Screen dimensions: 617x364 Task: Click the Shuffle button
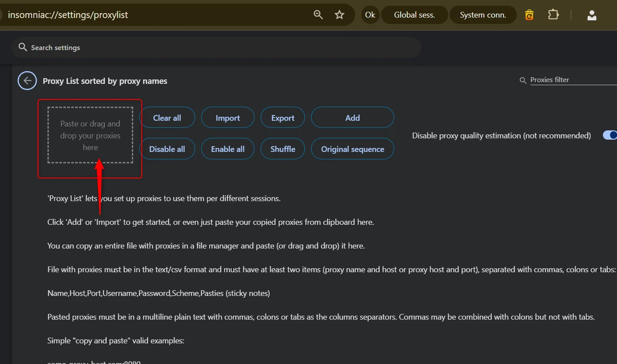(x=283, y=149)
